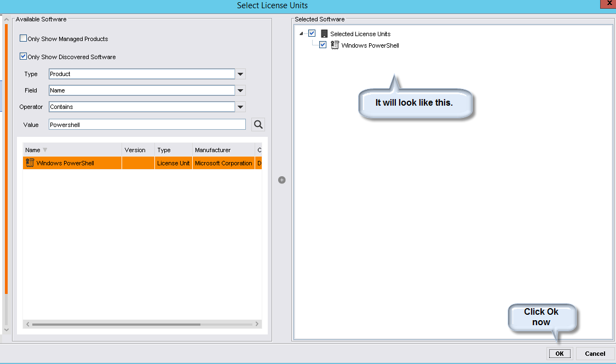Click the Selected License Units building icon
This screenshot has height=364, width=616.
click(x=324, y=34)
